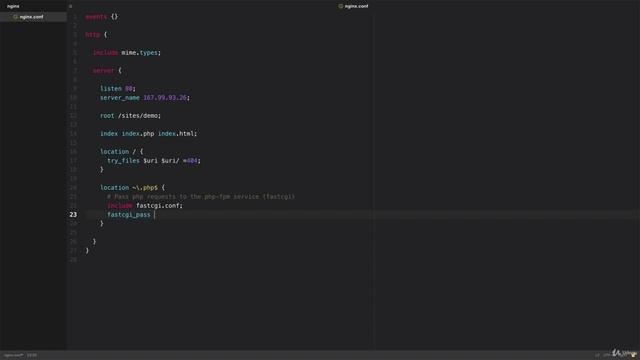Click 'mime.types;' on the include line
Image resolution: width=640 pixels, height=360 pixels.
pos(141,53)
